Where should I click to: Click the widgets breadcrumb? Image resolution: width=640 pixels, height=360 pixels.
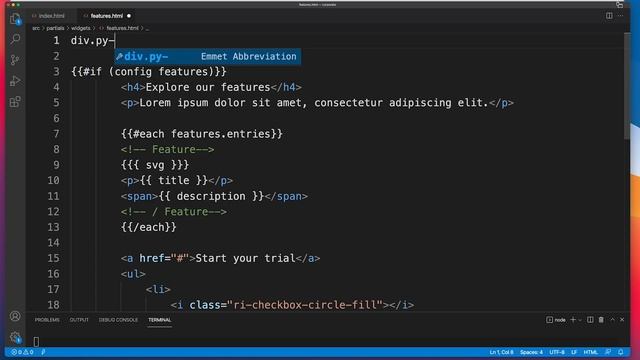[x=80, y=28]
